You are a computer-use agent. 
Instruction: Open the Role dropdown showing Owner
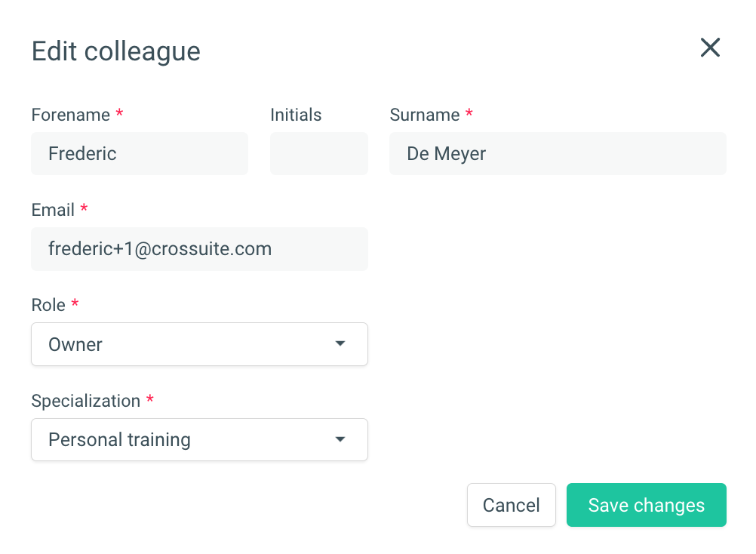[200, 344]
